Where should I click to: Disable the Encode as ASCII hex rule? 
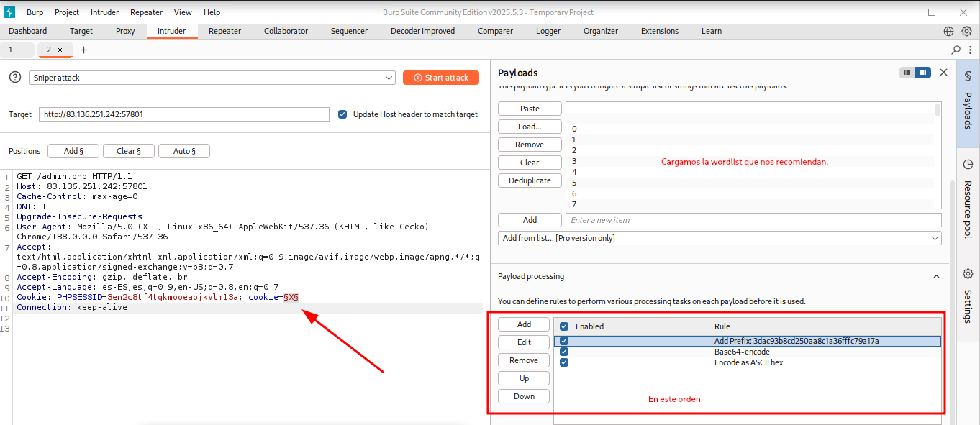[564, 362]
